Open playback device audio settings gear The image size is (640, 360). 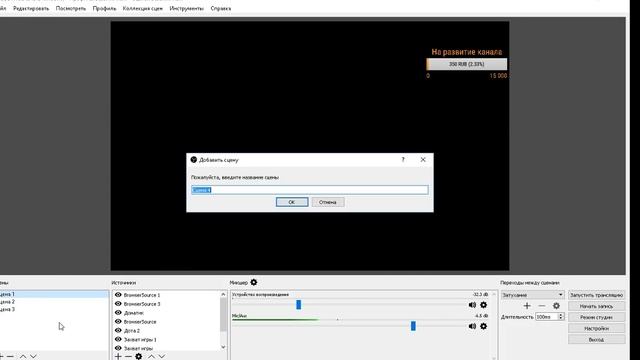(484, 305)
